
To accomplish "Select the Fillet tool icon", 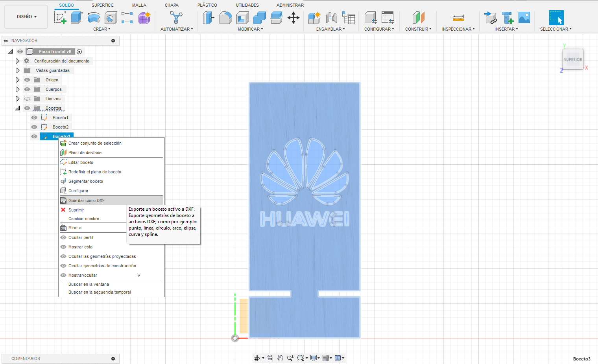I will 225,17.
